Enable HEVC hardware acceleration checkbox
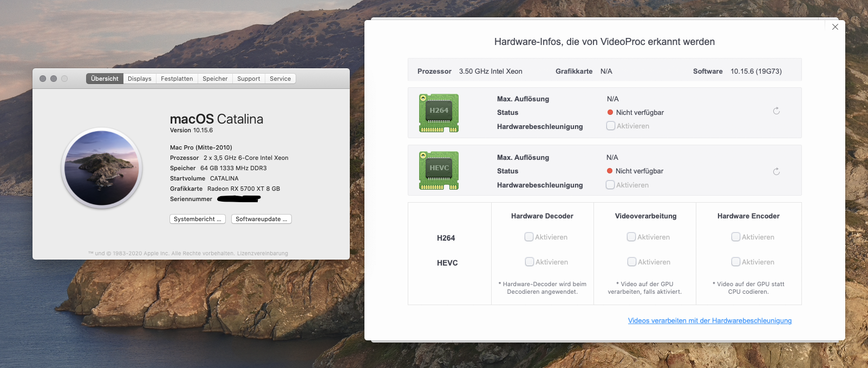This screenshot has height=368, width=868. pyautogui.click(x=610, y=185)
